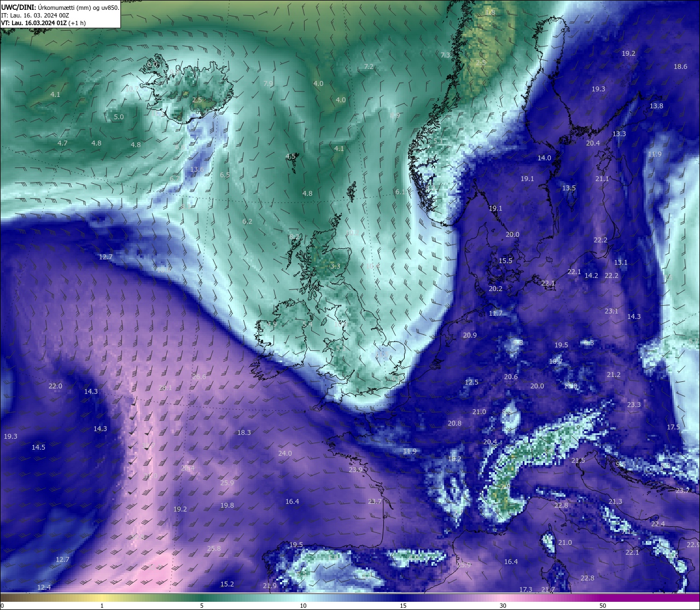Click the 18.3 value label

[x=244, y=433]
